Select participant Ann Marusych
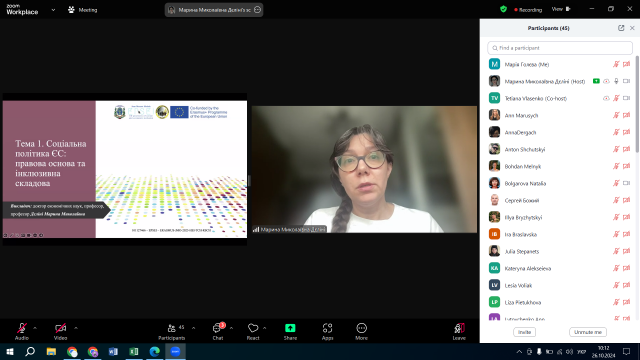Image resolution: width=640 pixels, height=360 pixels. coord(560,116)
